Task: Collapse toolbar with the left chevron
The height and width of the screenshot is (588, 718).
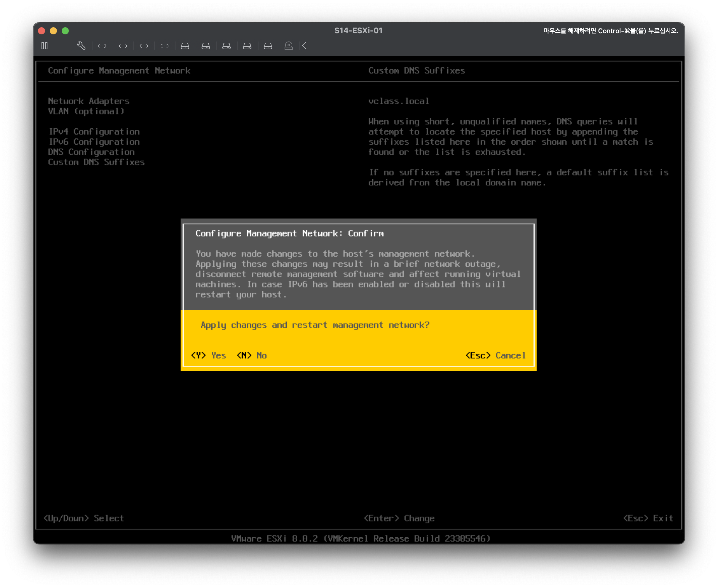Action: click(x=304, y=46)
